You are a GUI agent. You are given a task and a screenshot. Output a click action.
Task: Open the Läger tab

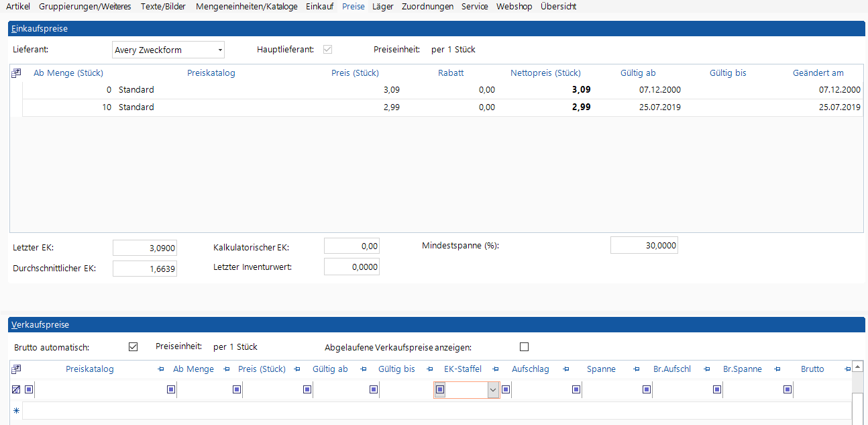[x=383, y=6]
